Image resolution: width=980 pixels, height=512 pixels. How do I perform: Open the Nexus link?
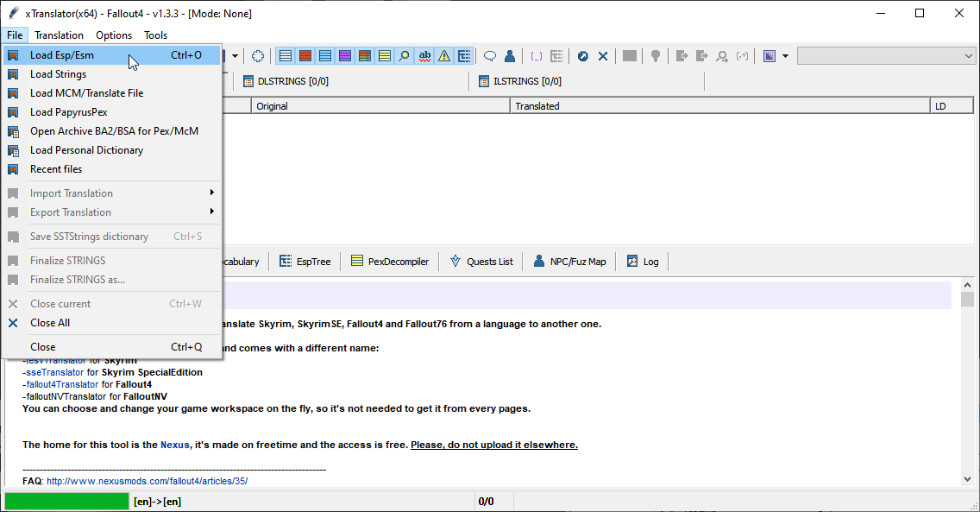[x=175, y=445]
